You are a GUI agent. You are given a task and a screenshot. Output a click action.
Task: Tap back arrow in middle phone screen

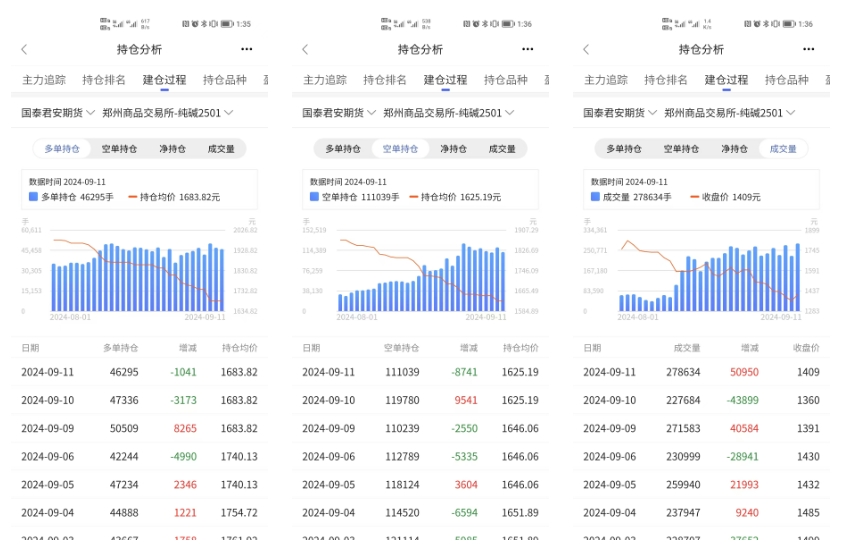point(305,49)
